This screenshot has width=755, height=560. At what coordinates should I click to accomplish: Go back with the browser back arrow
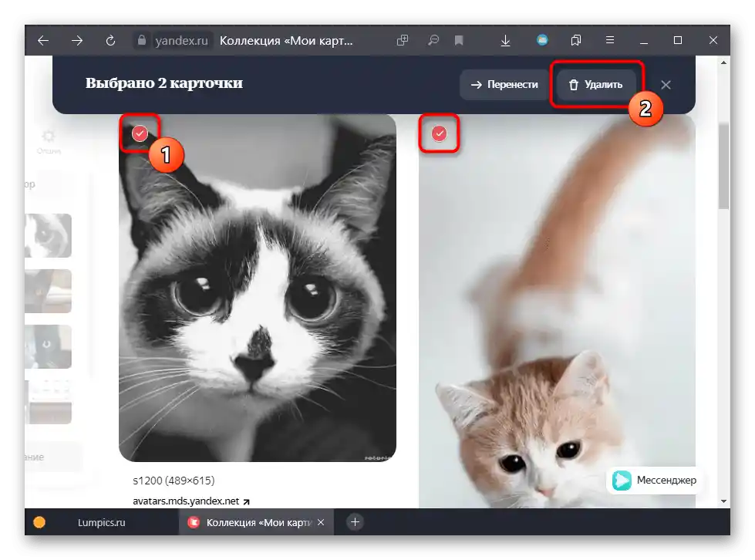point(43,40)
